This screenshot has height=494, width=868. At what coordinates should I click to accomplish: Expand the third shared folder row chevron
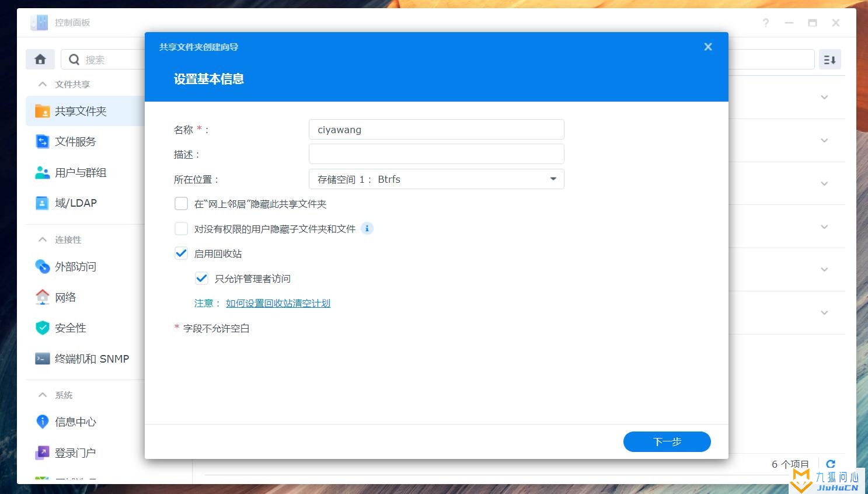point(824,183)
